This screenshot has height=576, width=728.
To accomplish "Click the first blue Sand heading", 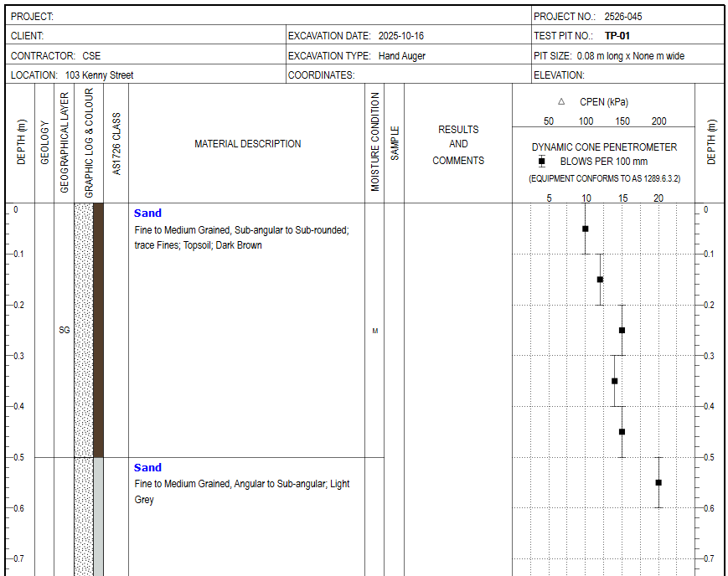I will [x=147, y=213].
